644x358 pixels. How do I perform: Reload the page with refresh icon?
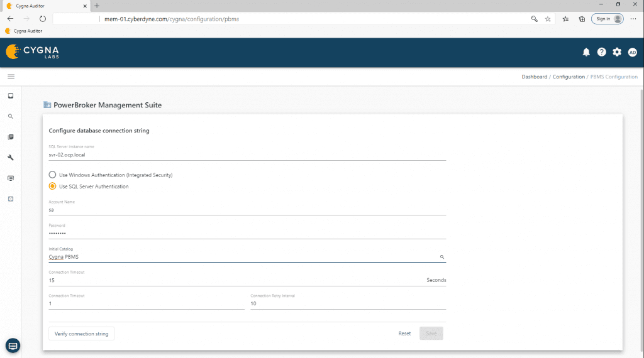pos(43,19)
